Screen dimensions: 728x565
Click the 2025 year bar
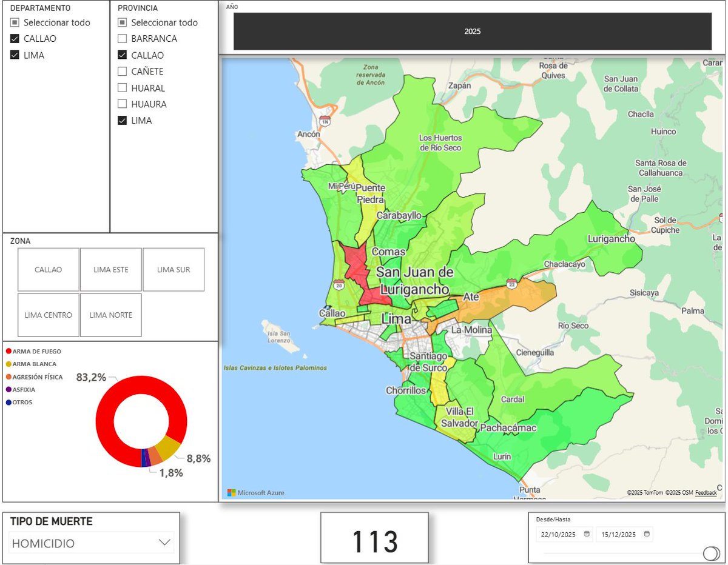point(472,30)
